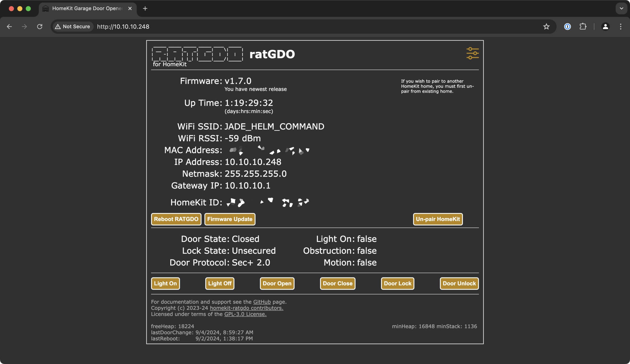Reload the ratGDO status page
This screenshot has height=364, width=630.
[x=40, y=27]
